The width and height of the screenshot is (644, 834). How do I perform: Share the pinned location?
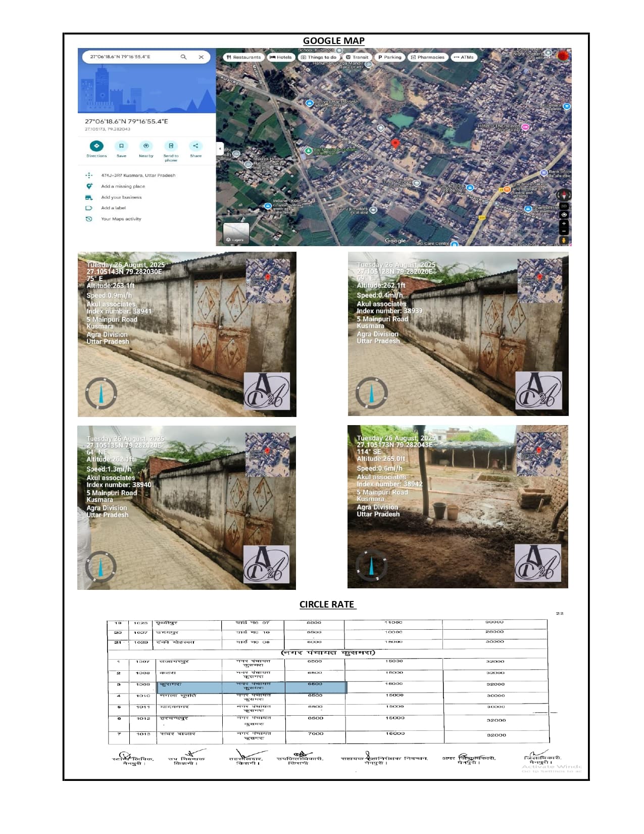click(x=195, y=149)
